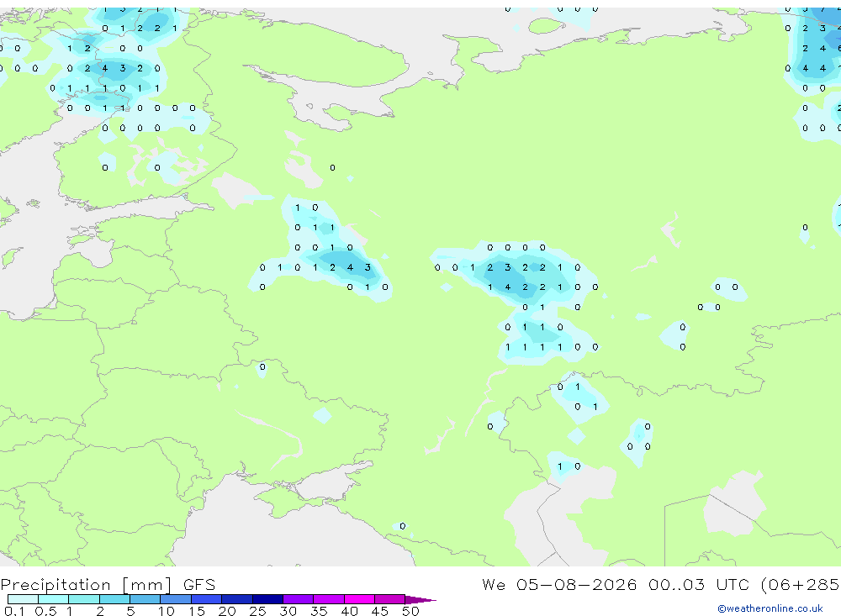Choose the 10–15 mm blue legend swatch
This screenshot has height=616, width=841.
pos(176,599)
